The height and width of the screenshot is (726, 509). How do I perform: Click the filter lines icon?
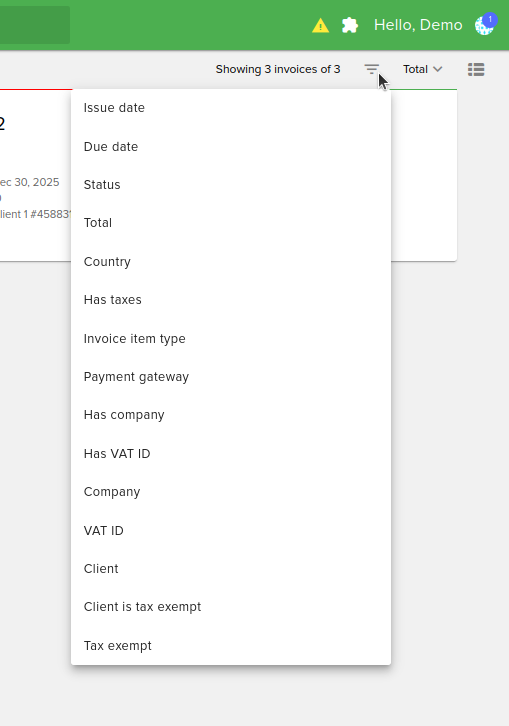click(x=371, y=69)
